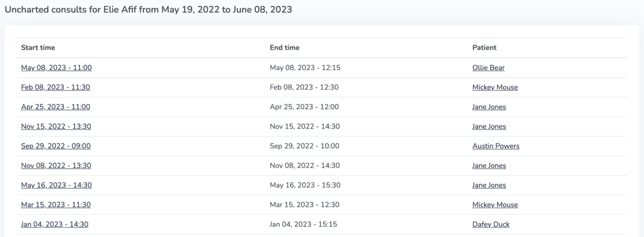Click the Nov 08, 2022 - 13:30 start time link
This screenshot has height=237, width=644.
coord(56,166)
